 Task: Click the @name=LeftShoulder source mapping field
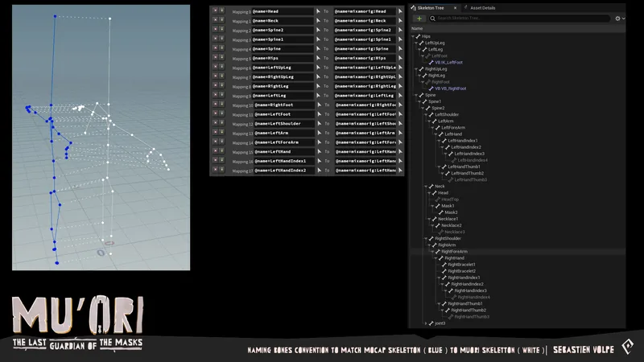point(284,123)
